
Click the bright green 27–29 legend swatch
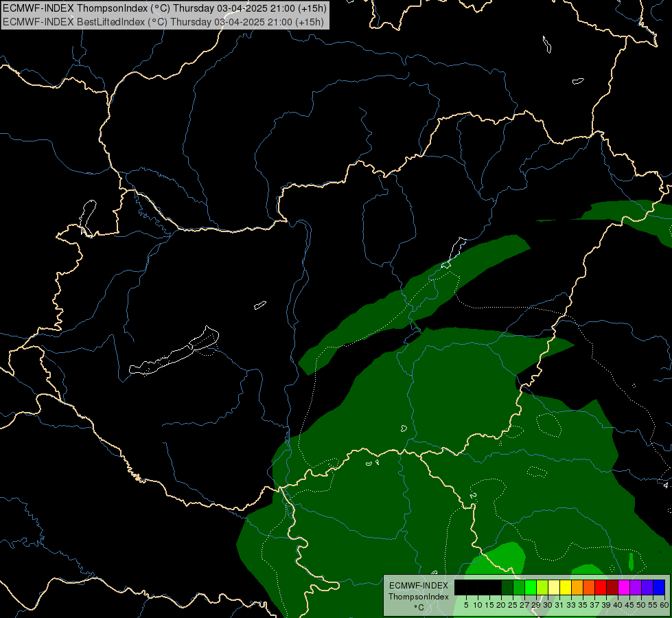point(531,587)
